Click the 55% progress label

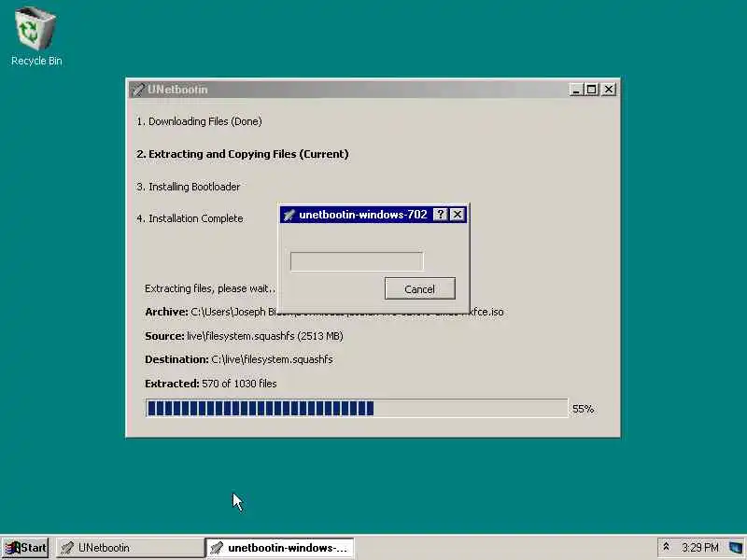[583, 409]
